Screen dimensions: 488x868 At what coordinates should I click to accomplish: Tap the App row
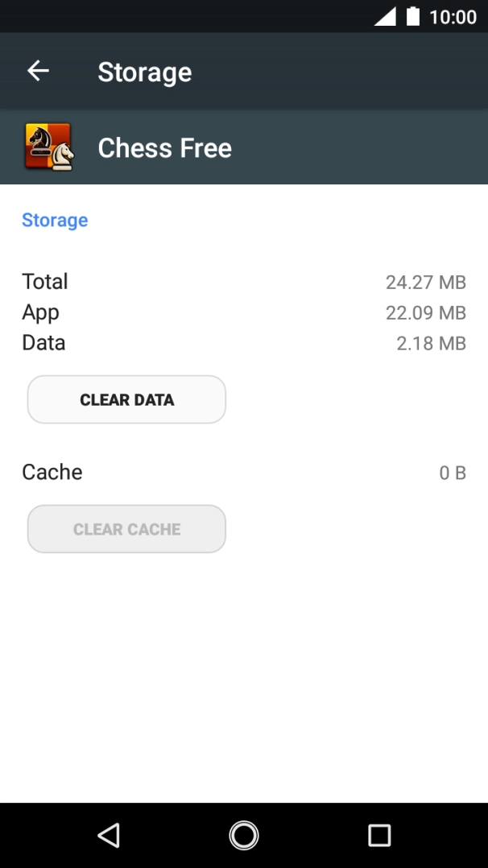40,312
